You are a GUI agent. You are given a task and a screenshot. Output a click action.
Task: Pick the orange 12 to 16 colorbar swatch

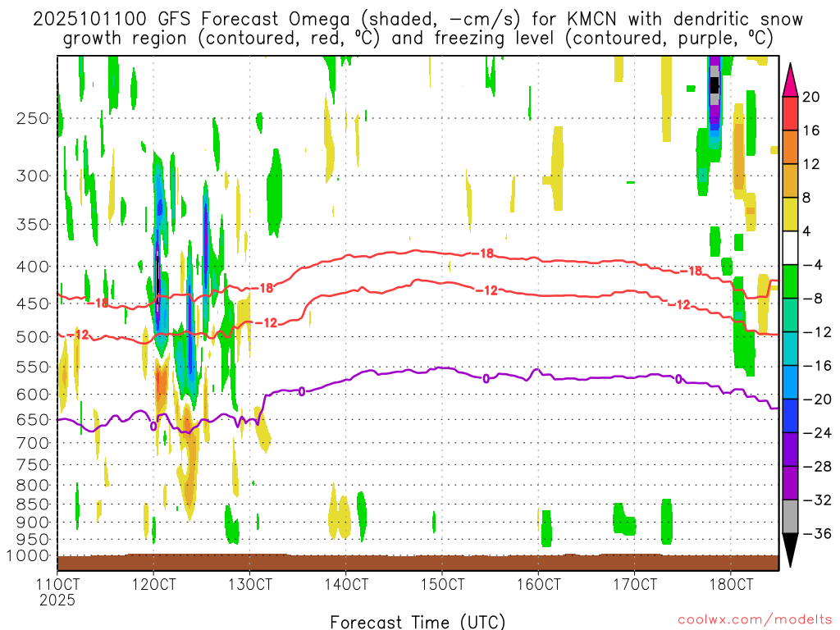point(790,148)
